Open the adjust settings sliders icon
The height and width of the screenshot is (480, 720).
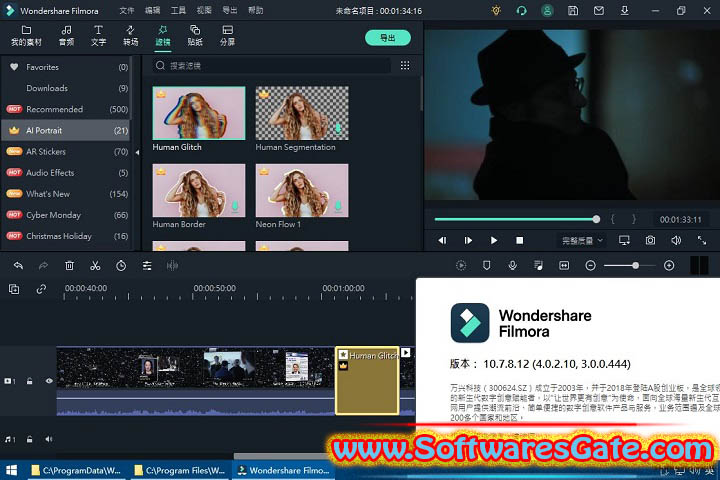(147, 265)
